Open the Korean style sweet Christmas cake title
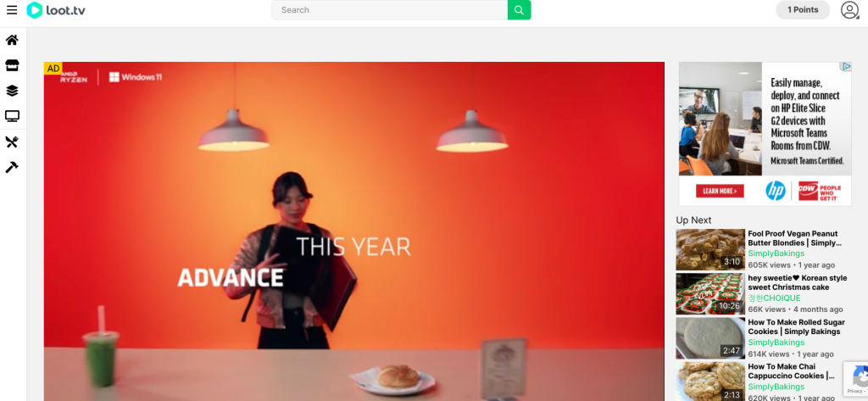 tap(797, 282)
